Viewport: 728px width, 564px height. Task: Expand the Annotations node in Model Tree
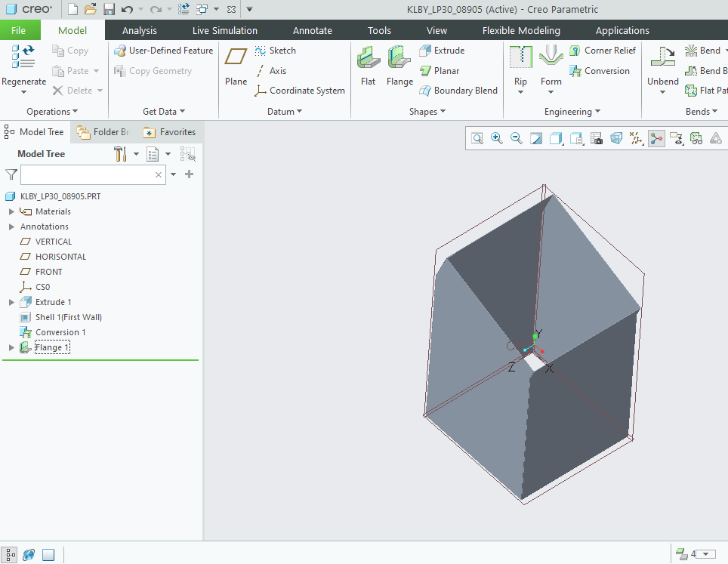10,226
